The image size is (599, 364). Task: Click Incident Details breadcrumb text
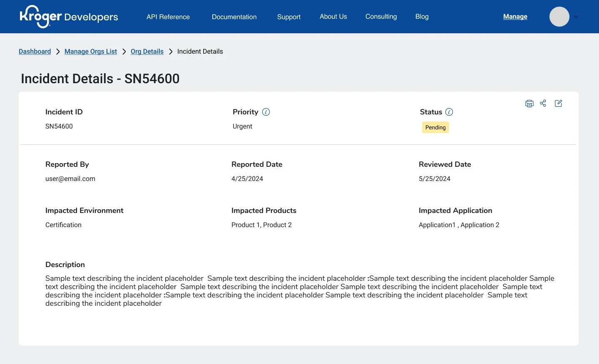[x=200, y=52]
